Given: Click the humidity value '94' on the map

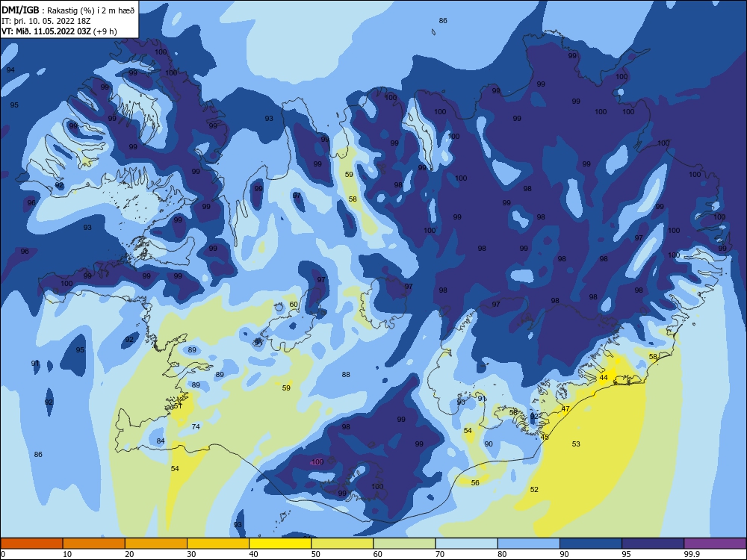Looking at the screenshot, I should [x=10, y=70].
